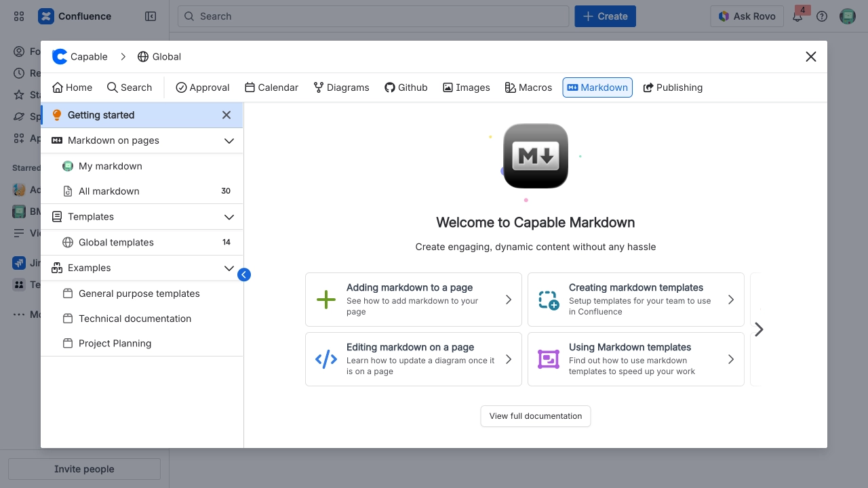Switch to the Images tab

(x=467, y=87)
